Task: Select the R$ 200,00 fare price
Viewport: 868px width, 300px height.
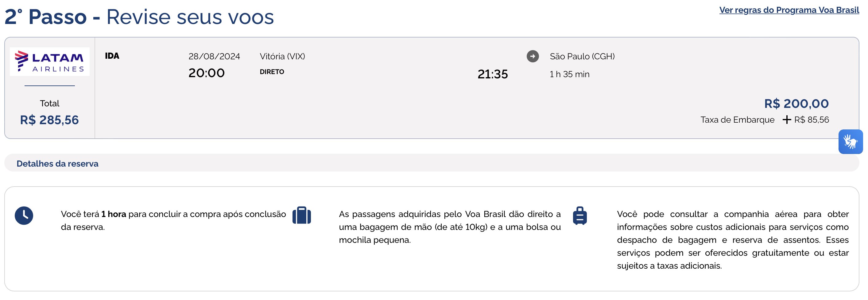Action: 796,104
